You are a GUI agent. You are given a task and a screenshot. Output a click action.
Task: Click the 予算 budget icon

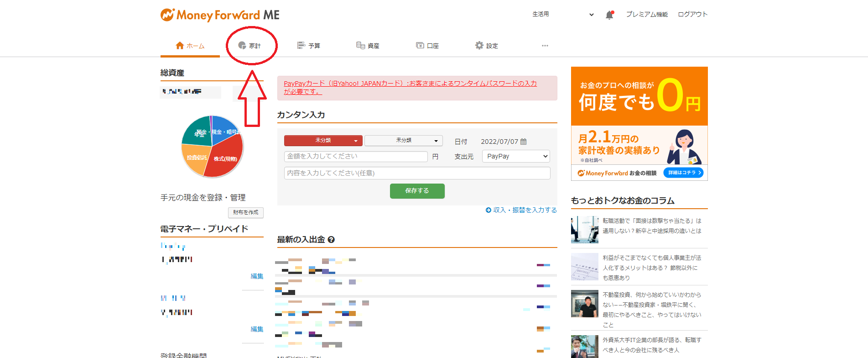301,46
